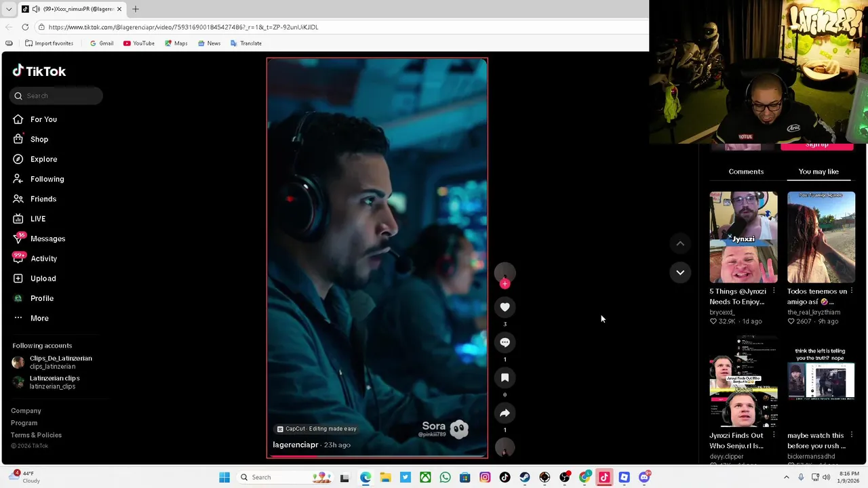Viewport: 868px width, 488px height.
Task: Click the browser Refresh button
Action: point(25,27)
